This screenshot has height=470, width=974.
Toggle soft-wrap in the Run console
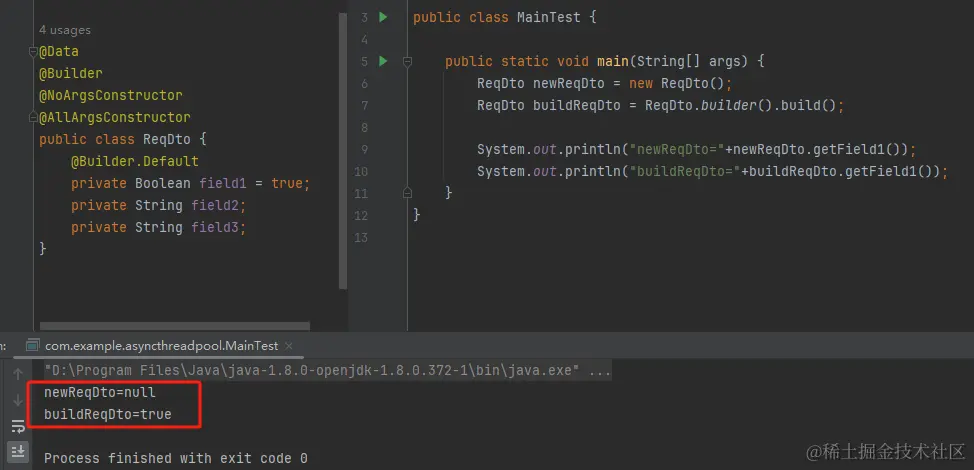click(x=18, y=426)
